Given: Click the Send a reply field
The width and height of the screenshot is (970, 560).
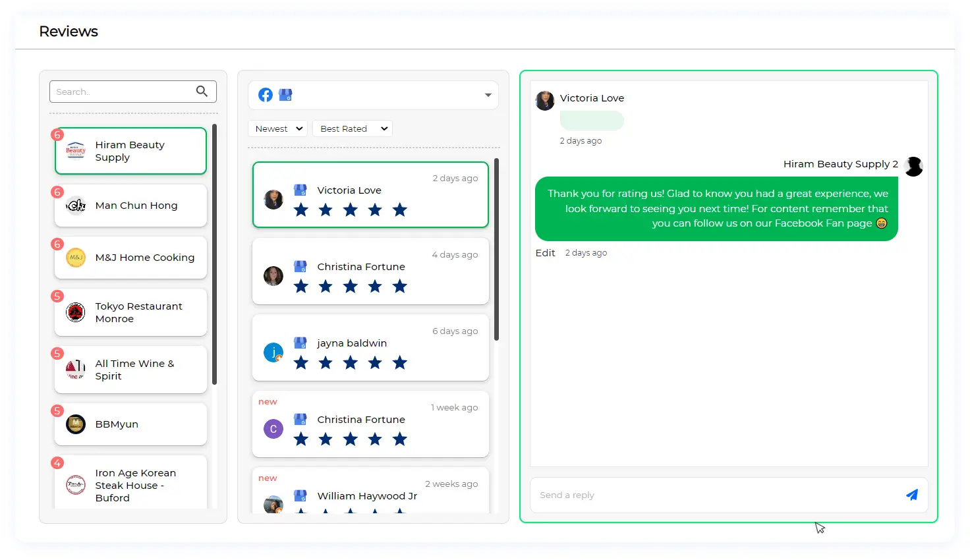Looking at the screenshot, I should [x=715, y=495].
